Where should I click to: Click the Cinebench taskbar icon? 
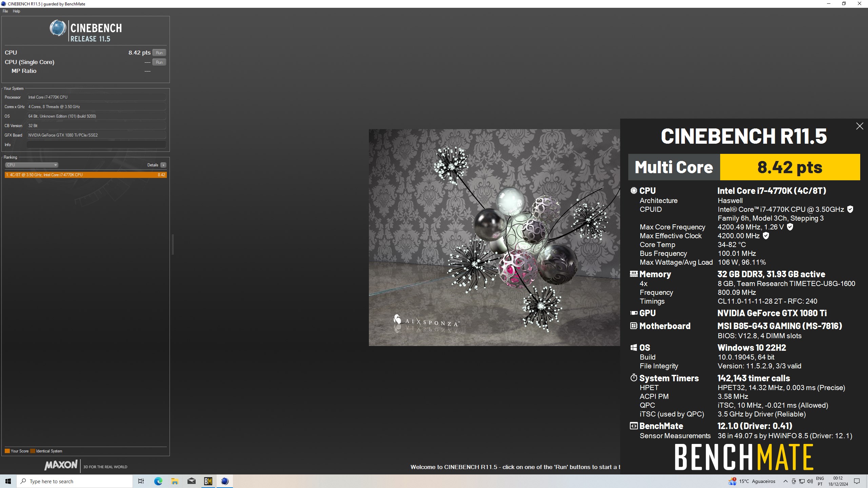click(x=224, y=481)
